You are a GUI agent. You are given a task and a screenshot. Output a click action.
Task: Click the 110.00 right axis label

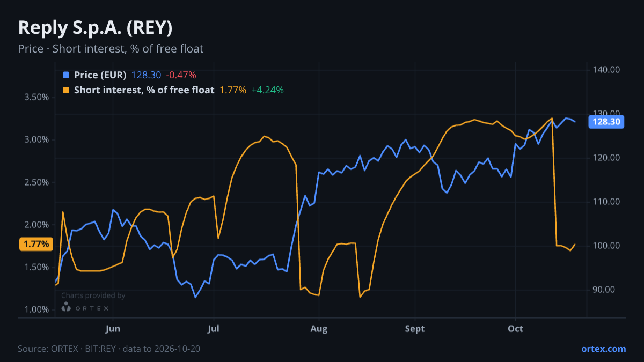(x=606, y=202)
